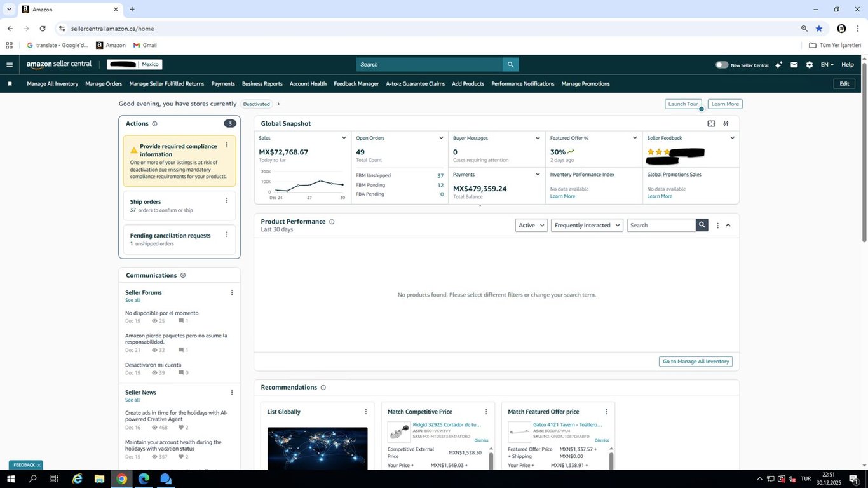Open File Explorer from the taskbar
Image resolution: width=868 pixels, height=488 pixels.
coord(100,479)
